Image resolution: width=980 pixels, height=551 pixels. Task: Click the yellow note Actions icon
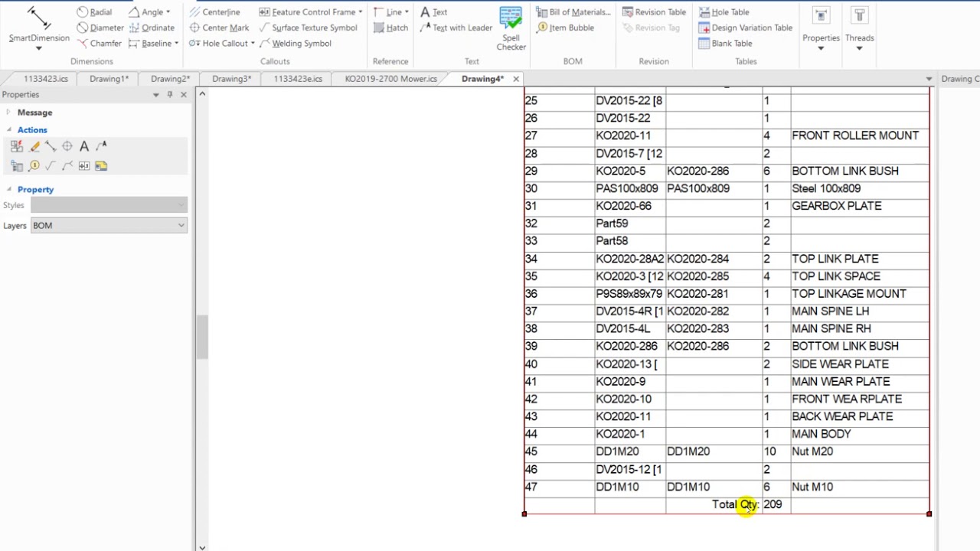(101, 165)
